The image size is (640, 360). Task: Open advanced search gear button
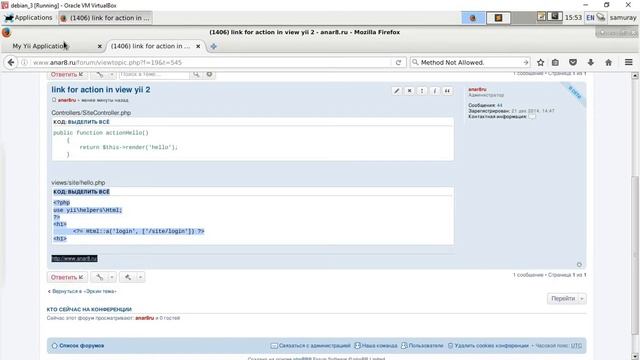209,74
